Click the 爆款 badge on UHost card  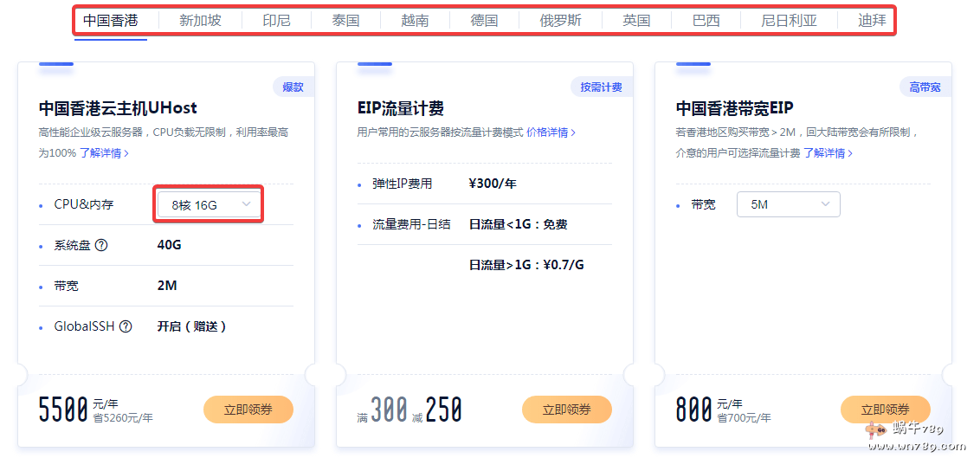[x=293, y=87]
